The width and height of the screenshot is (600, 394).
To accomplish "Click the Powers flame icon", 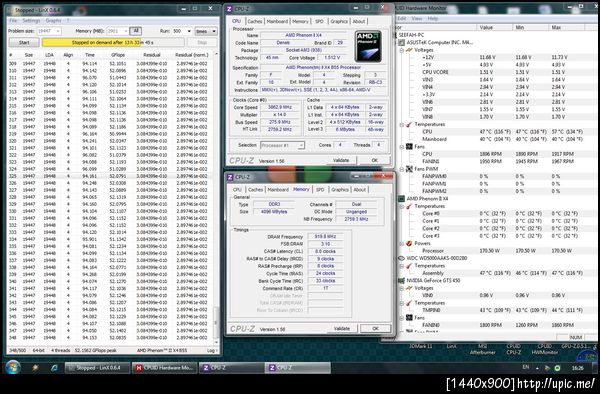I will coord(409,243).
